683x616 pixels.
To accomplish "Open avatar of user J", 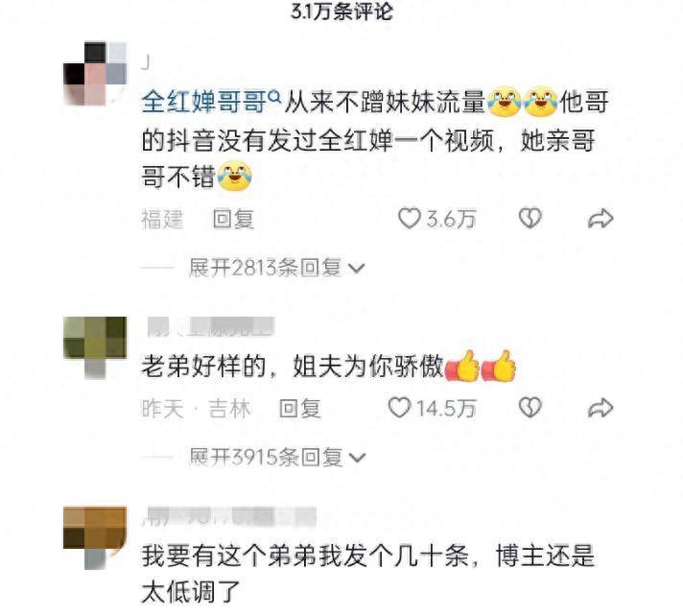I will point(95,74).
